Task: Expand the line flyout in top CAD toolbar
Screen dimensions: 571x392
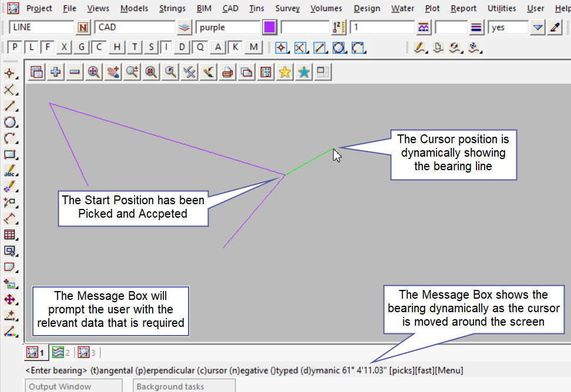Action: [326, 52]
